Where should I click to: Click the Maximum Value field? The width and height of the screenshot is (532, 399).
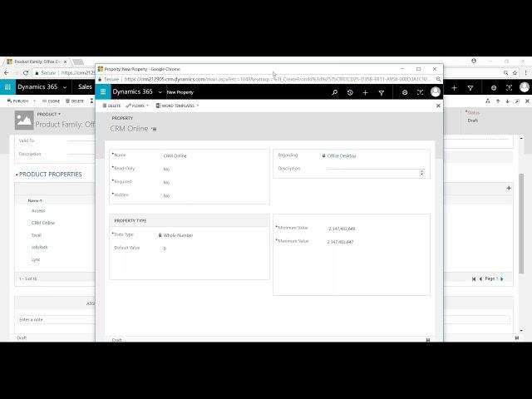pyautogui.click(x=340, y=242)
